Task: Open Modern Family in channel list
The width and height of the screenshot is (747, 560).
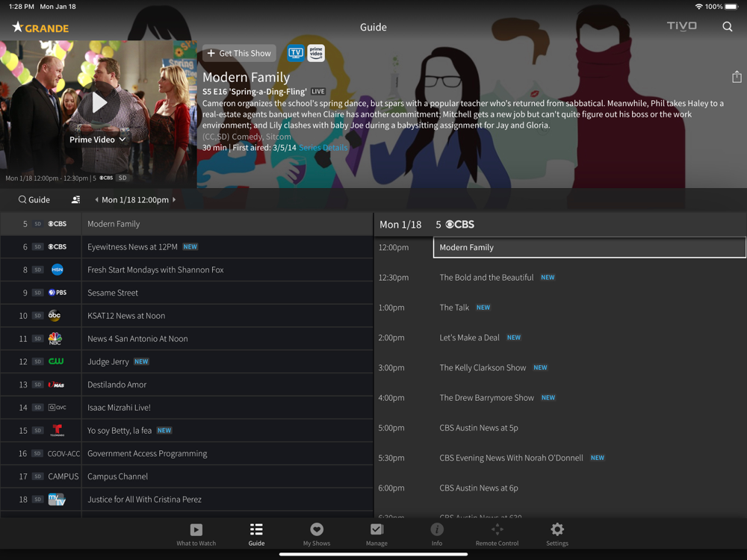Action: (x=227, y=224)
